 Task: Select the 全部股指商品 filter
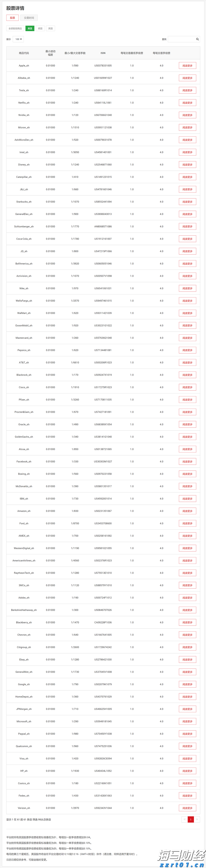[x=15, y=28]
